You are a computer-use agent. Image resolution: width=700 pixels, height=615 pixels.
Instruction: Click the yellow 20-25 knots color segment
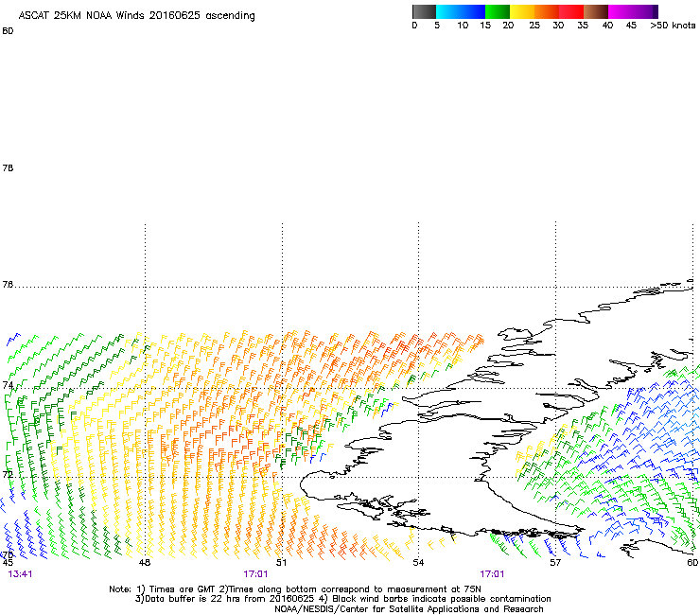[x=522, y=11]
